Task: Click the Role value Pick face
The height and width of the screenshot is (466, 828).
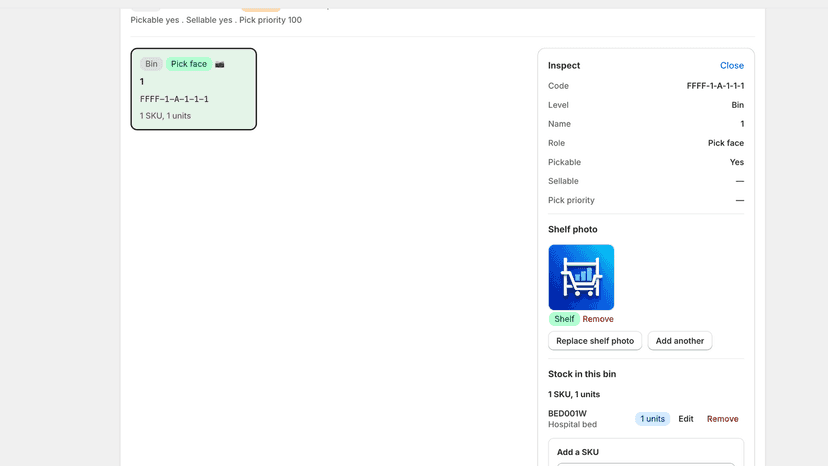Action: tap(726, 143)
